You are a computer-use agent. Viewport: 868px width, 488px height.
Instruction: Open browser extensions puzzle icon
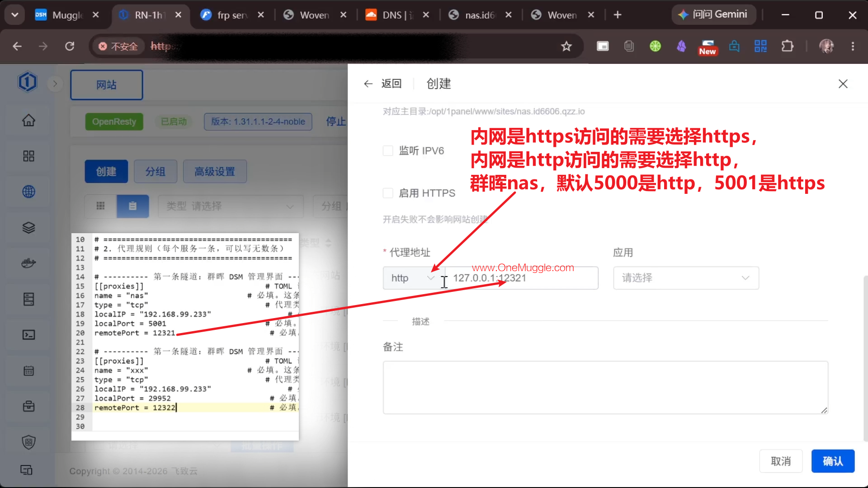click(787, 46)
